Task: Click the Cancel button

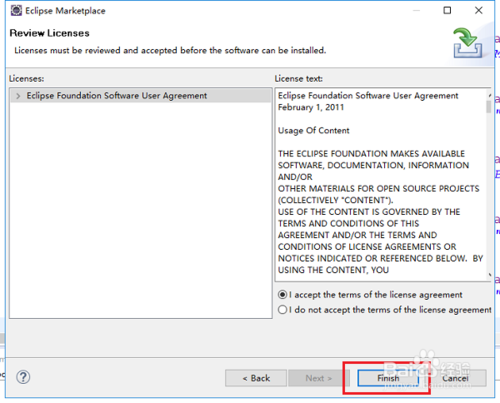Action: (455, 378)
